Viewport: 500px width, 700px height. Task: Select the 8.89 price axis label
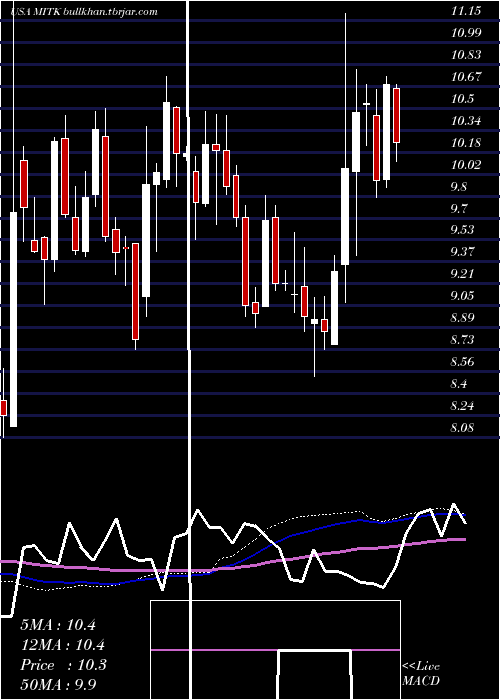point(462,317)
